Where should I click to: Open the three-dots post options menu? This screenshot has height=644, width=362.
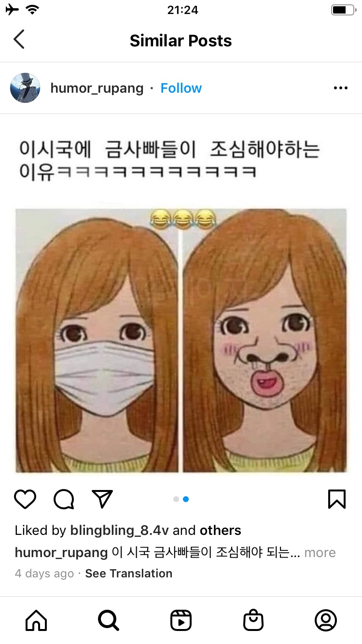(341, 88)
